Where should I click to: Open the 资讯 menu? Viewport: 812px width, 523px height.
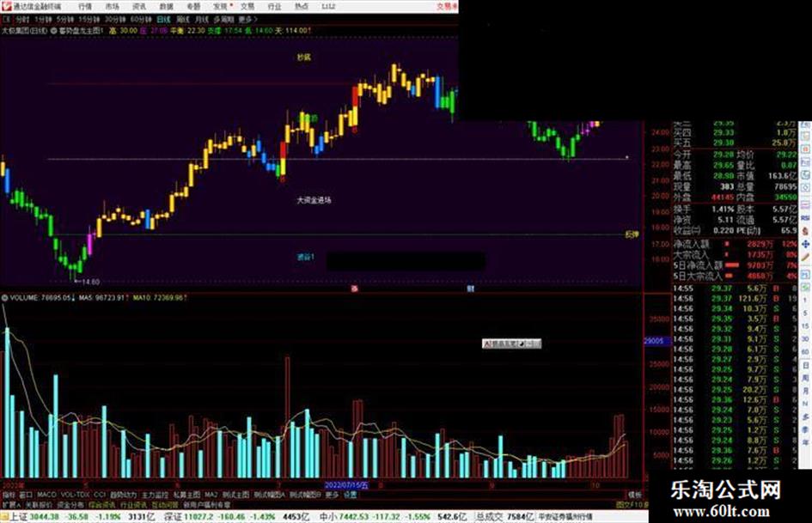139,6
